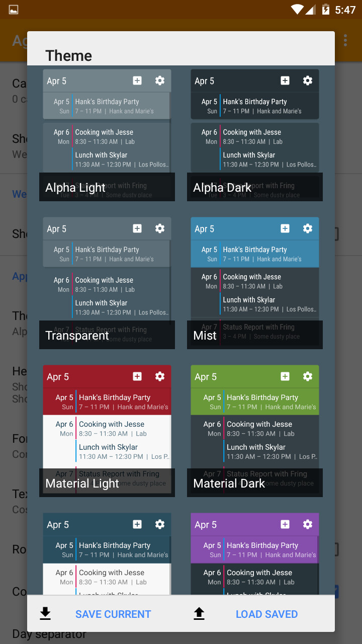Pick the Transparent theme
Viewport: 362px width, 644px height.
click(107, 283)
